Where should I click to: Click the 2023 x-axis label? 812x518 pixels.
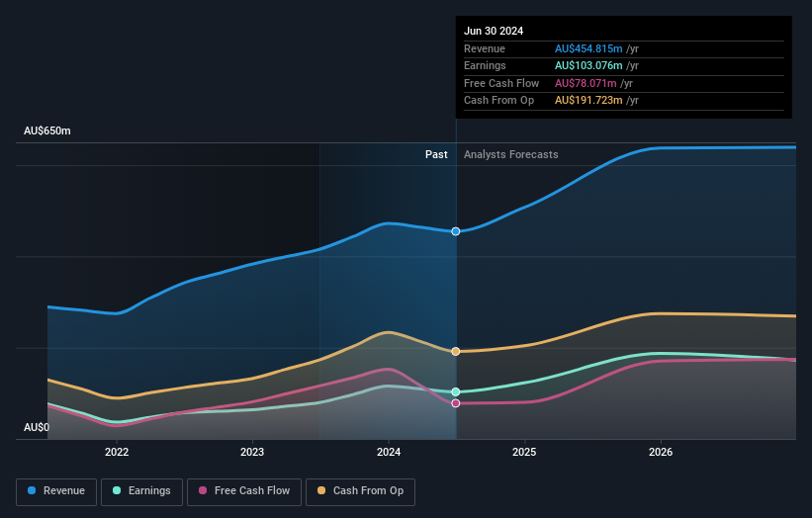click(252, 452)
